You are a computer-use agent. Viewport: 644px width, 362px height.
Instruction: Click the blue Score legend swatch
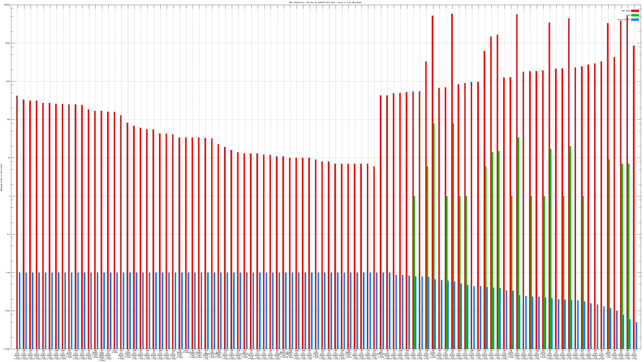coord(635,20)
